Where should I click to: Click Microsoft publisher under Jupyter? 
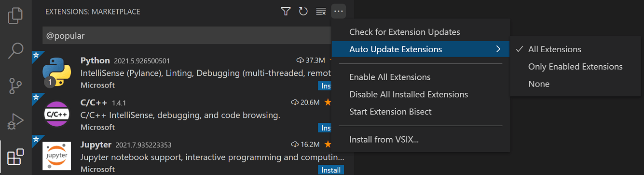[x=97, y=169]
